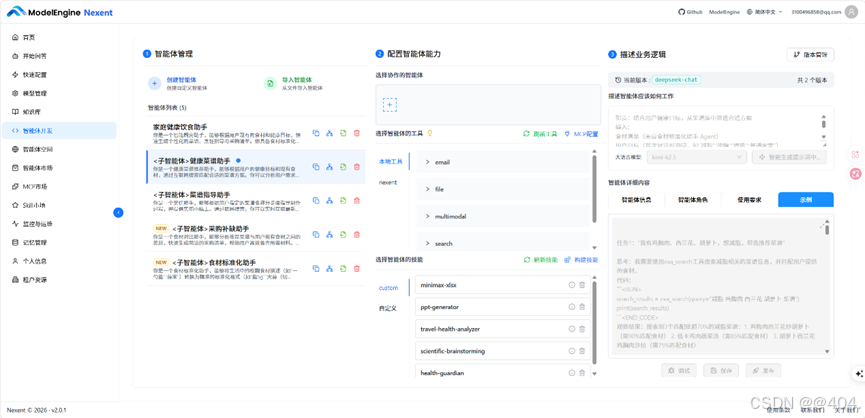Screen dimensions: 865x418
Task: Add a collaborating agent with plus box
Action: pyautogui.click(x=390, y=104)
